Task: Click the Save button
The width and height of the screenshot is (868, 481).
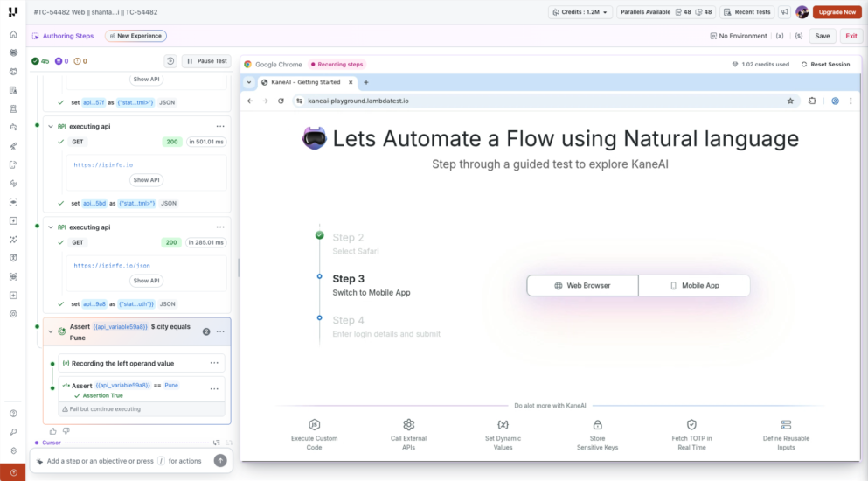Action: pyautogui.click(x=822, y=36)
